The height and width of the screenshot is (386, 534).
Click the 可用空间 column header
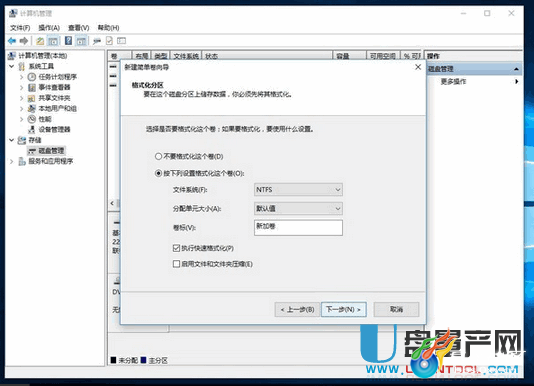(383, 56)
